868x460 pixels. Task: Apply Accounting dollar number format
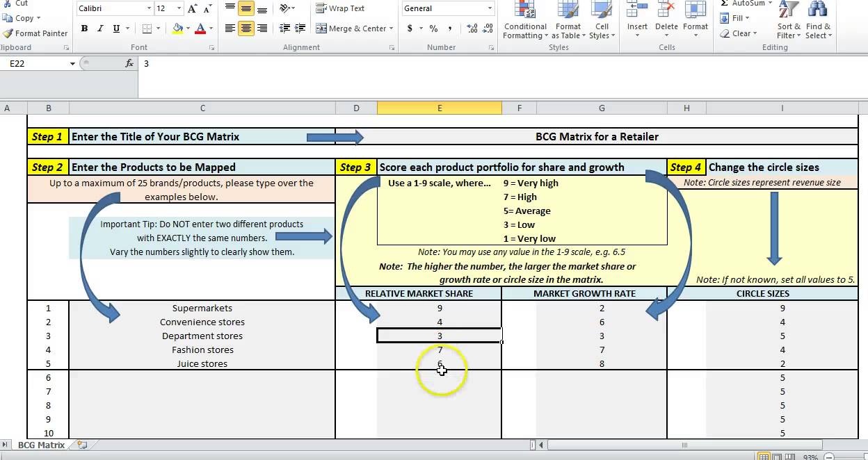pyautogui.click(x=410, y=28)
